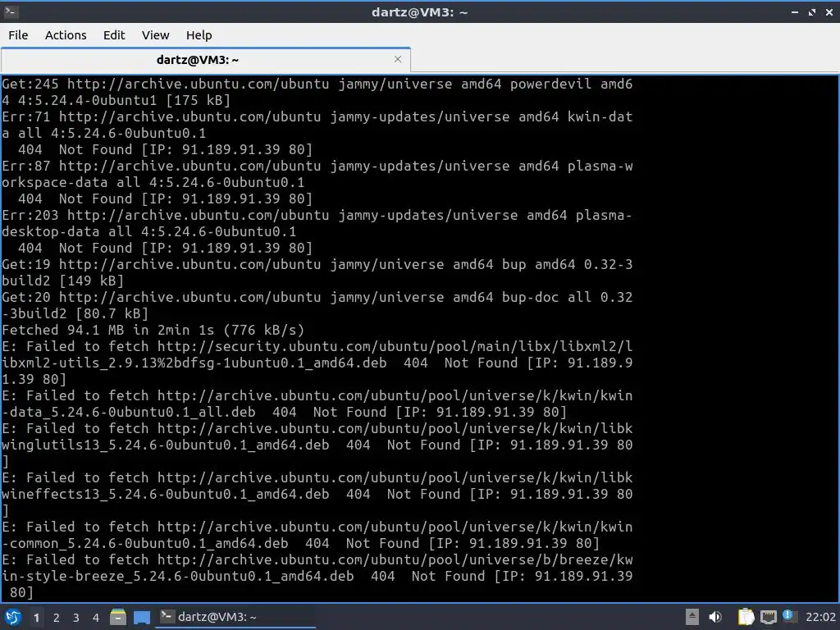This screenshot has width=840, height=630.
Task: Close the terminal window
Action: (x=829, y=11)
